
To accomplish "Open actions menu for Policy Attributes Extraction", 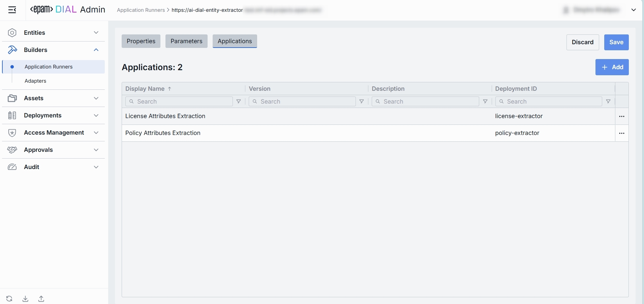I will [622, 133].
